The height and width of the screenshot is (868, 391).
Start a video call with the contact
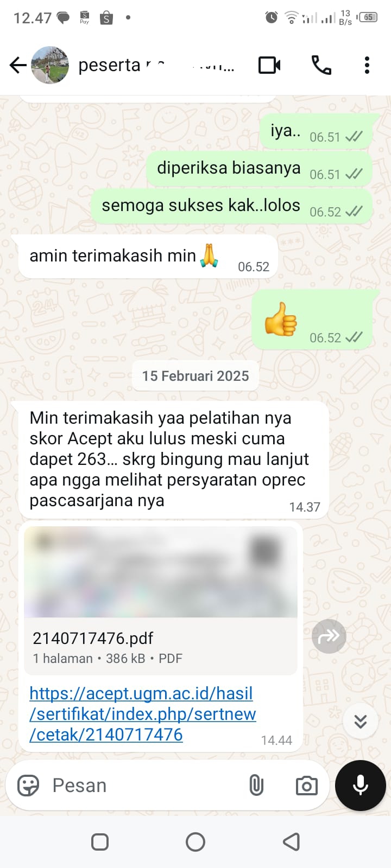point(269,65)
